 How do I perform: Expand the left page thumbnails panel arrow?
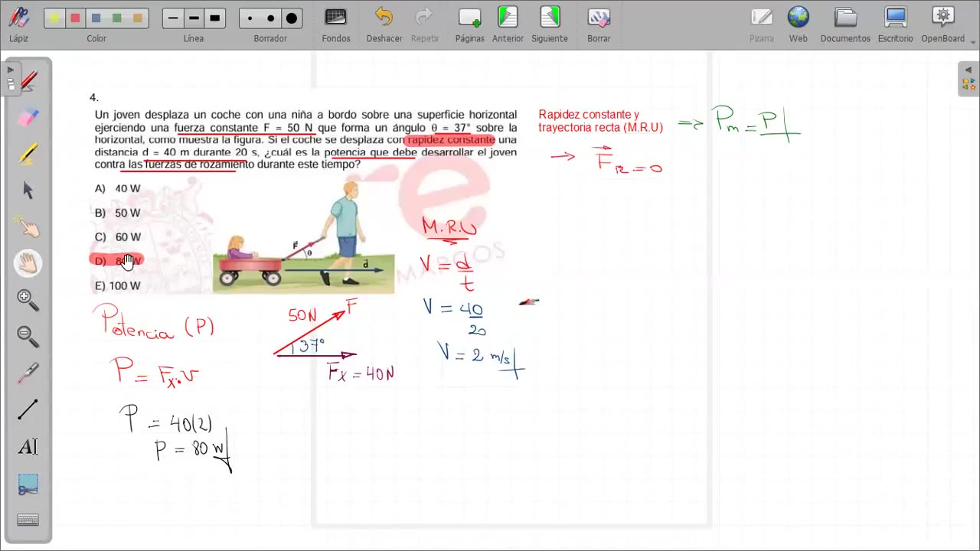[x=10, y=70]
